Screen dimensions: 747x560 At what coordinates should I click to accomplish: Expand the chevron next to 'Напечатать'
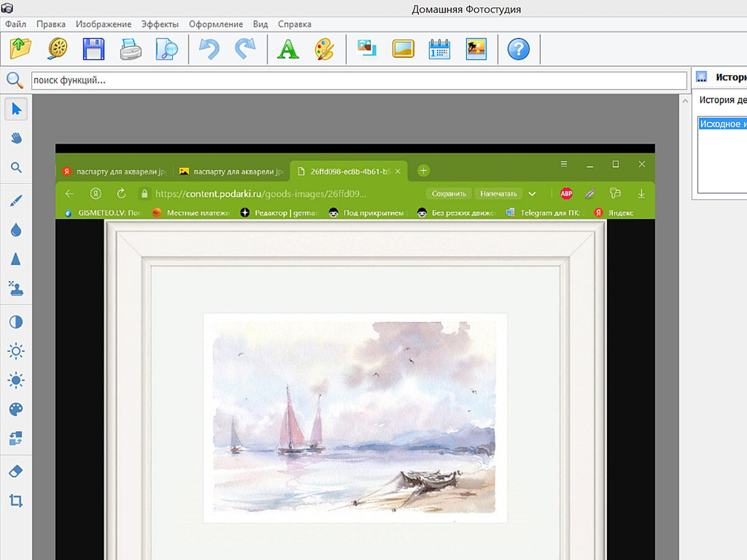point(532,194)
